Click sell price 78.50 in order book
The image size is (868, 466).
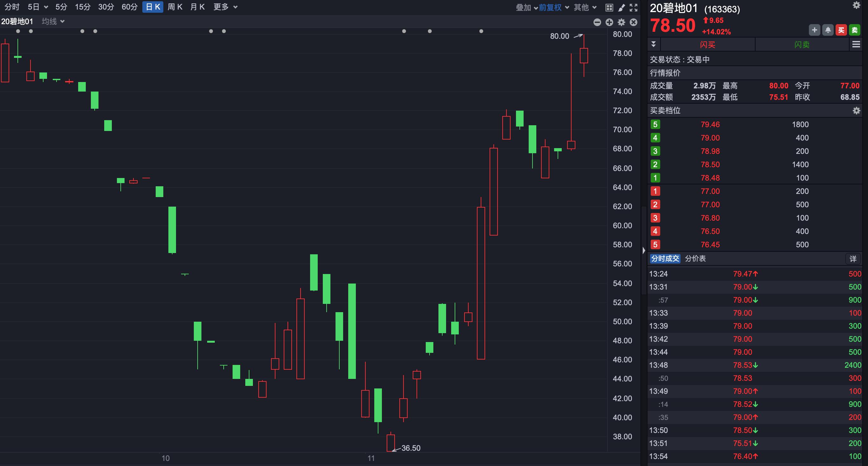710,165
